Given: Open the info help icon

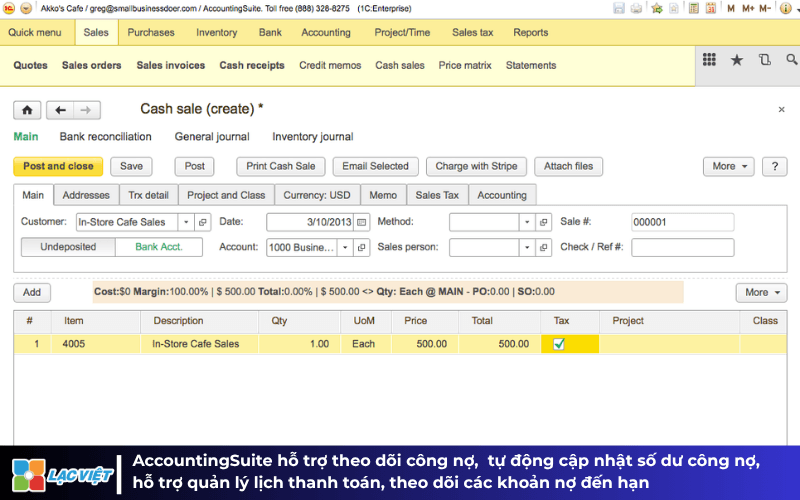Looking at the screenshot, I should tap(786, 8).
